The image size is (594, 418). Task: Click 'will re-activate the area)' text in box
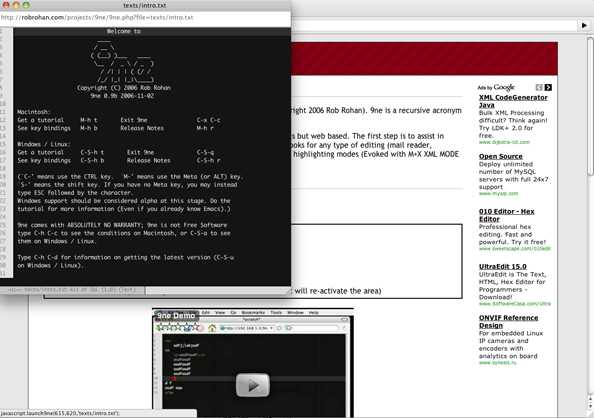(x=338, y=291)
